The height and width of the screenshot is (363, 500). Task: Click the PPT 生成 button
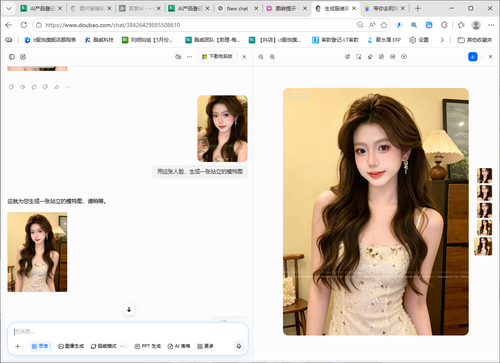point(148,346)
